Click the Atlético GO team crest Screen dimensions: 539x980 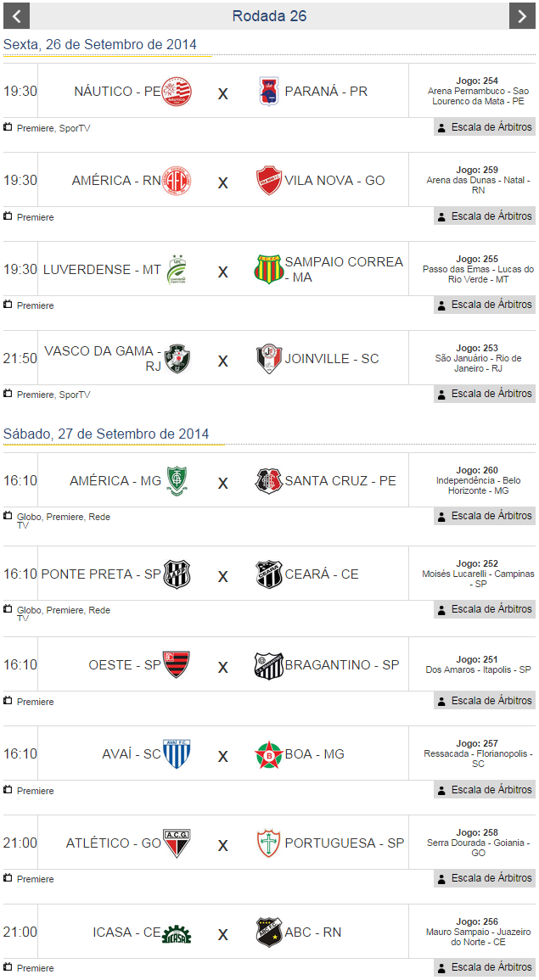(x=177, y=843)
